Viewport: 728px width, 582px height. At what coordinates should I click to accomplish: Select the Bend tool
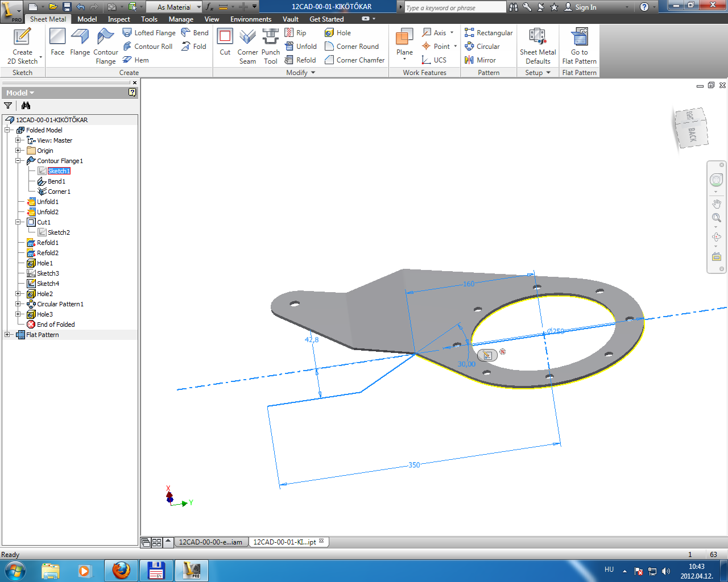point(195,33)
